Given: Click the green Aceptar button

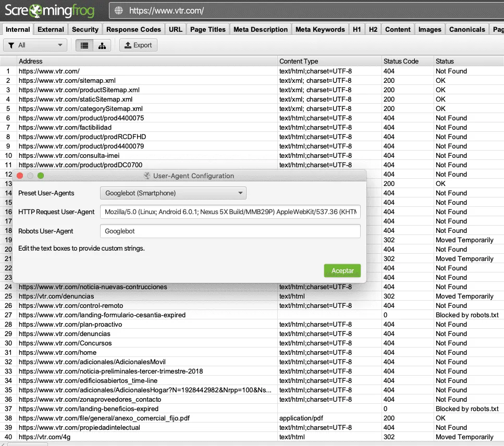Looking at the screenshot, I should [x=342, y=270].
